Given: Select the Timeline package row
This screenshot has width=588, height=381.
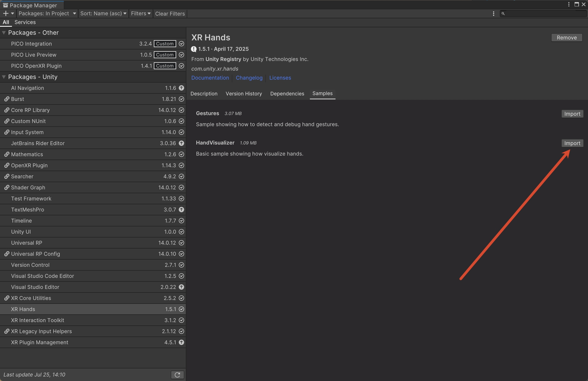Looking at the screenshot, I should [93, 221].
